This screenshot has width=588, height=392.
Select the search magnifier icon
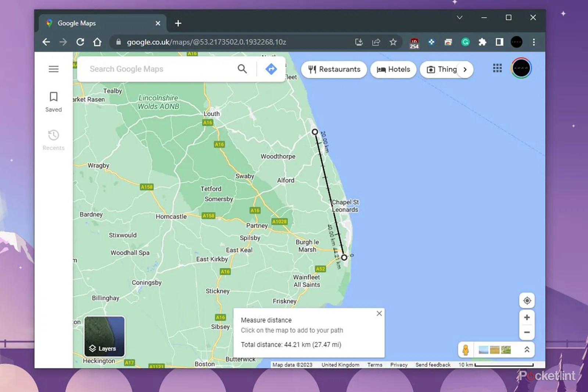pyautogui.click(x=242, y=69)
